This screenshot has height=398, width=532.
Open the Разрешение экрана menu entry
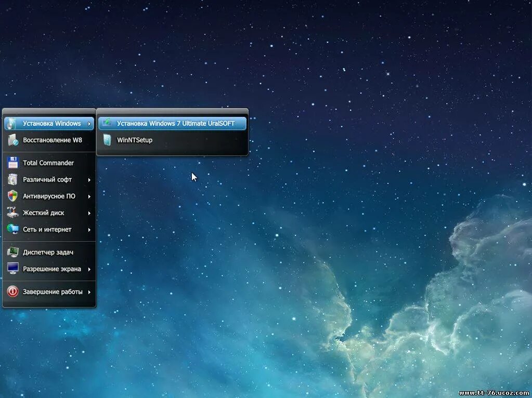click(49, 269)
